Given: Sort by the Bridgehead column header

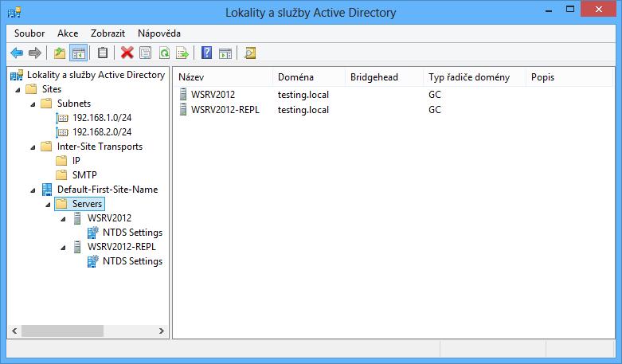Looking at the screenshot, I should [x=385, y=77].
